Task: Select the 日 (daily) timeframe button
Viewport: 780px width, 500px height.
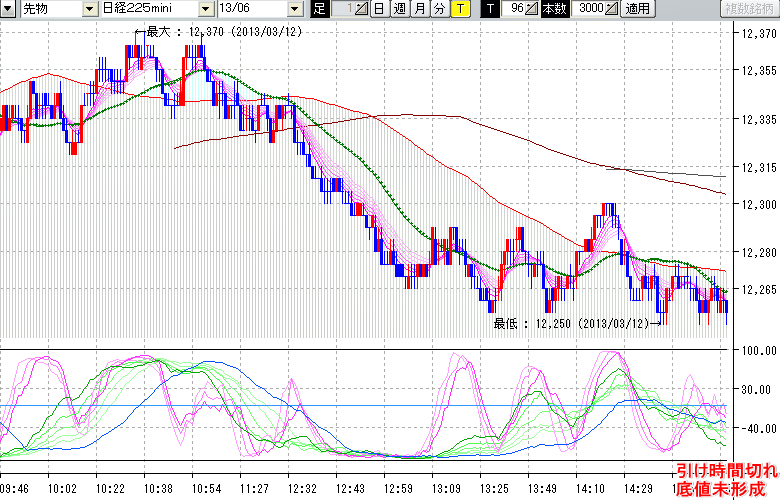Action: point(379,9)
